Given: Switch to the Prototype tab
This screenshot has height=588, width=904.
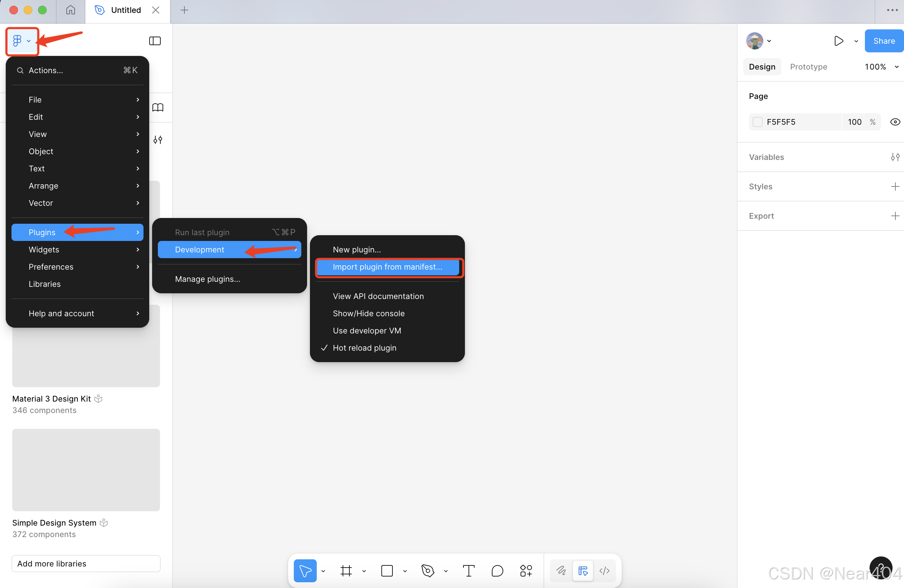Looking at the screenshot, I should pyautogui.click(x=808, y=67).
